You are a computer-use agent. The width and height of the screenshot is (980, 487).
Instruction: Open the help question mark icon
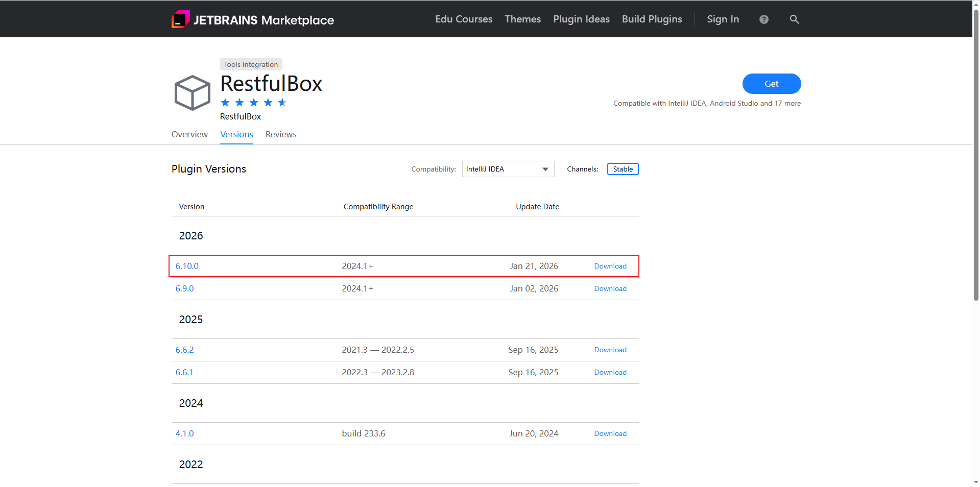764,19
